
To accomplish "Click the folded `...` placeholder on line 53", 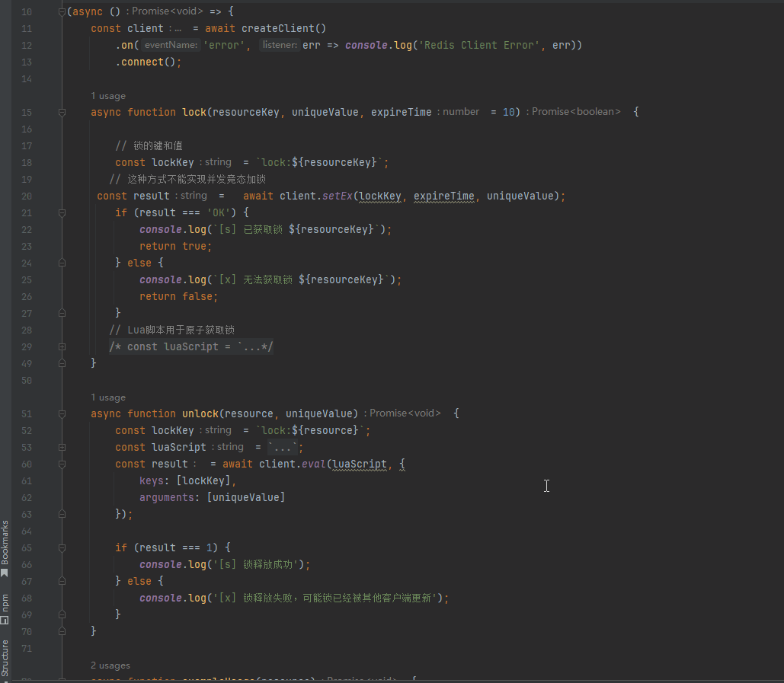I will [283, 447].
